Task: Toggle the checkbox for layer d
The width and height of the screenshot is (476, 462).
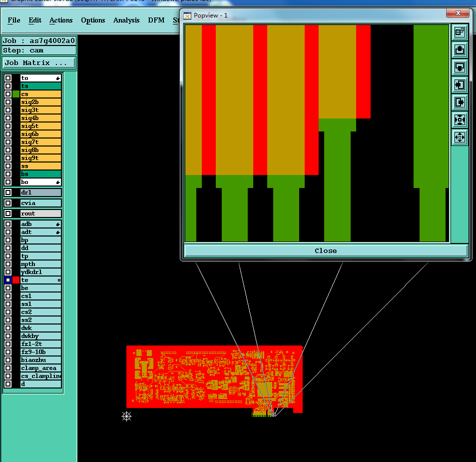Action: click(8, 384)
